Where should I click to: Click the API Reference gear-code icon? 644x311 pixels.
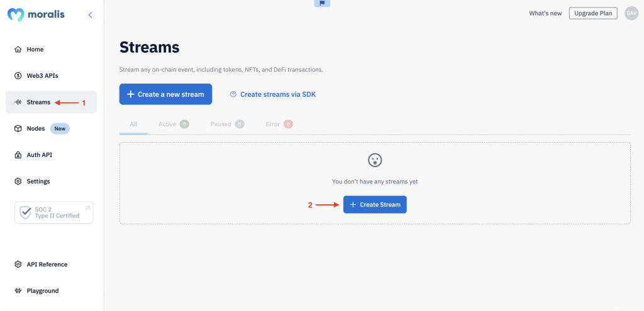coord(18,265)
